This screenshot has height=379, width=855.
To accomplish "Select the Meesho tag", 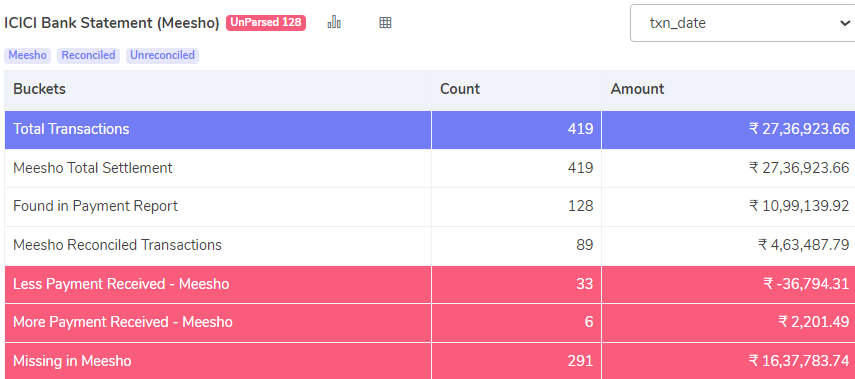I will [x=27, y=56].
